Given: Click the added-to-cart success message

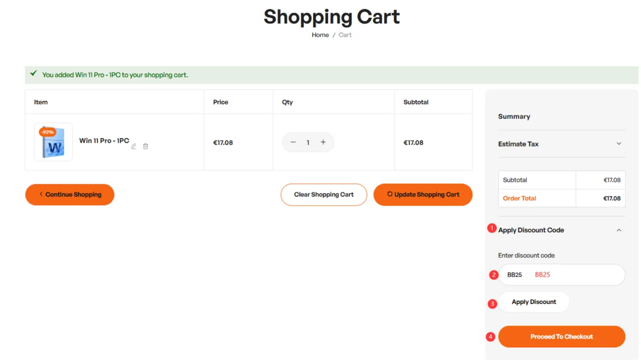Looking at the screenshot, I should tap(115, 75).
